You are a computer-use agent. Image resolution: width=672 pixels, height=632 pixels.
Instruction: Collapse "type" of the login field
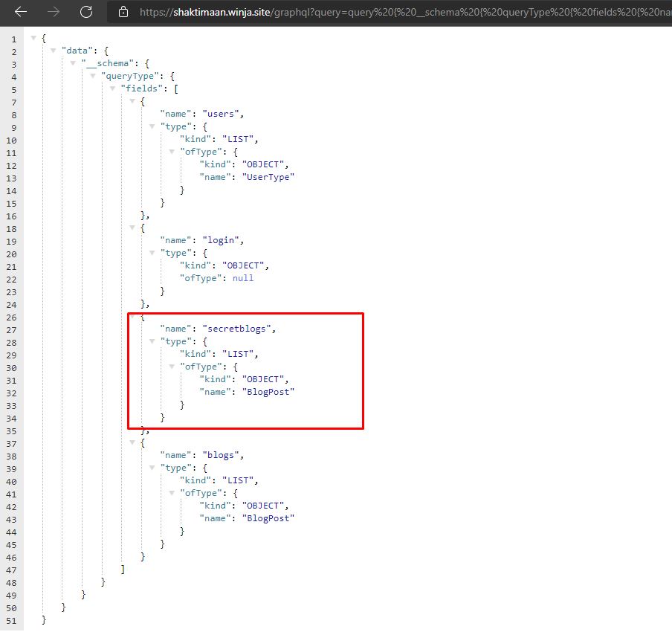pos(152,253)
